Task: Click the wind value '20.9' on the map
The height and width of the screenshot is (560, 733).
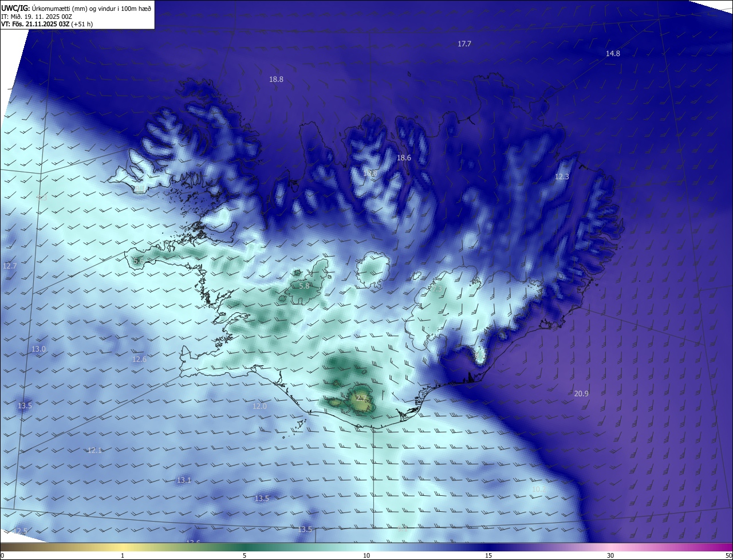Action: [x=581, y=393]
